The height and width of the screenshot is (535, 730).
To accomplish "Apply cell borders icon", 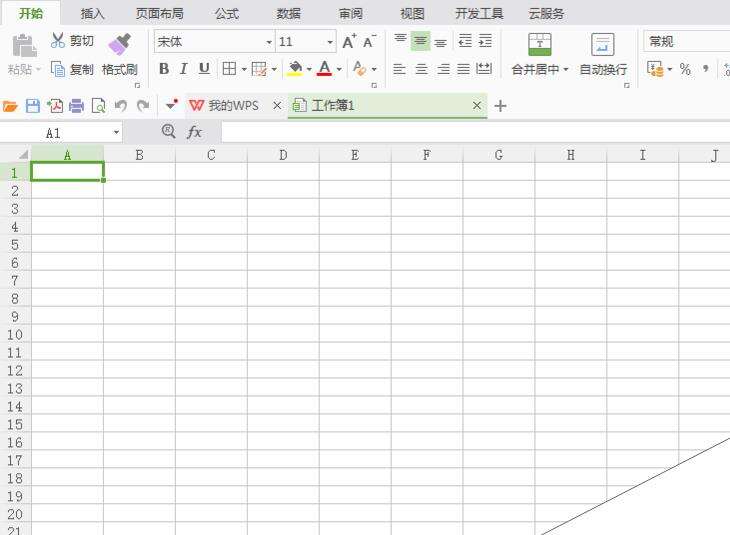I will coord(229,69).
